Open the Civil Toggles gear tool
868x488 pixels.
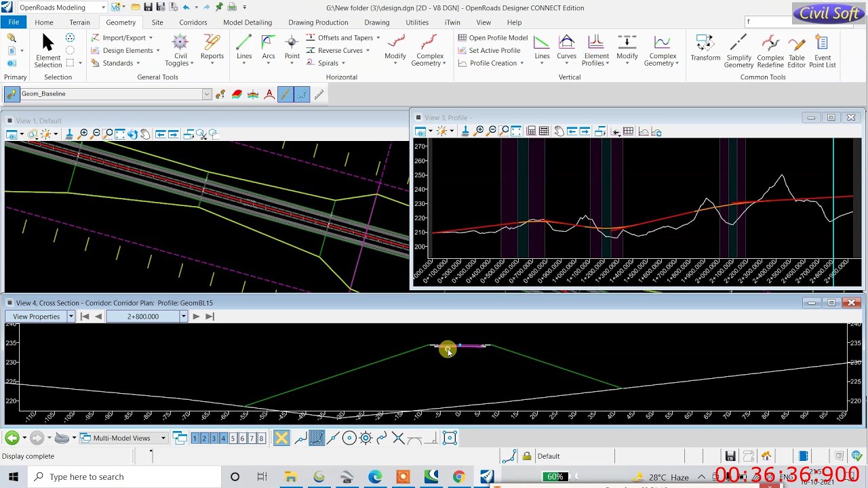coord(180,51)
